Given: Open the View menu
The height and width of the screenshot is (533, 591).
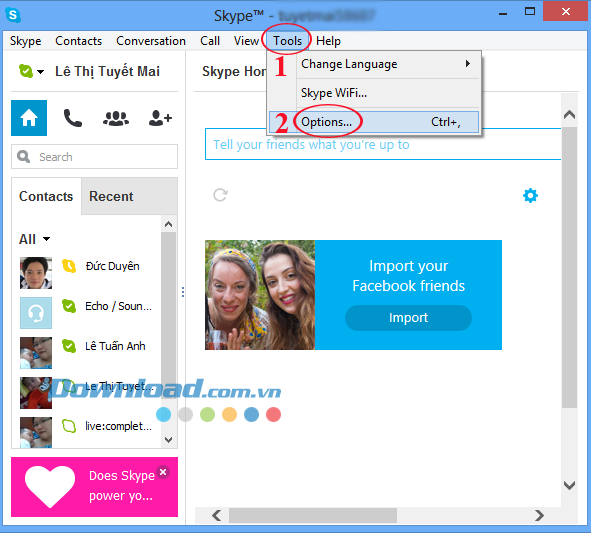Looking at the screenshot, I should [247, 41].
